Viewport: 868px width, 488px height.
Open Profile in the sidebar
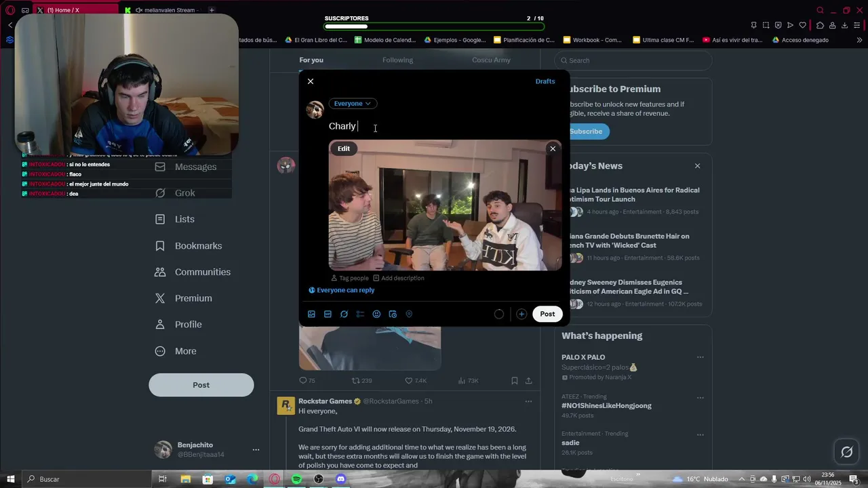click(x=178, y=325)
